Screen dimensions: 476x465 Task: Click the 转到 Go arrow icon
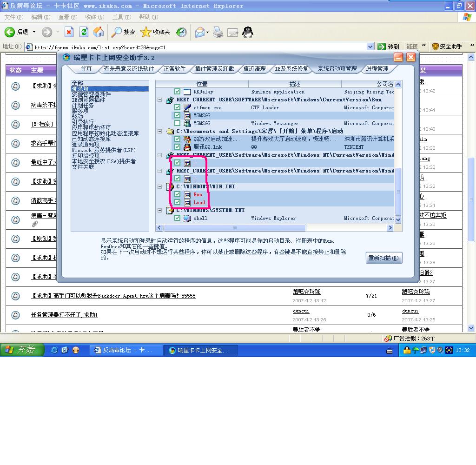coord(381,46)
